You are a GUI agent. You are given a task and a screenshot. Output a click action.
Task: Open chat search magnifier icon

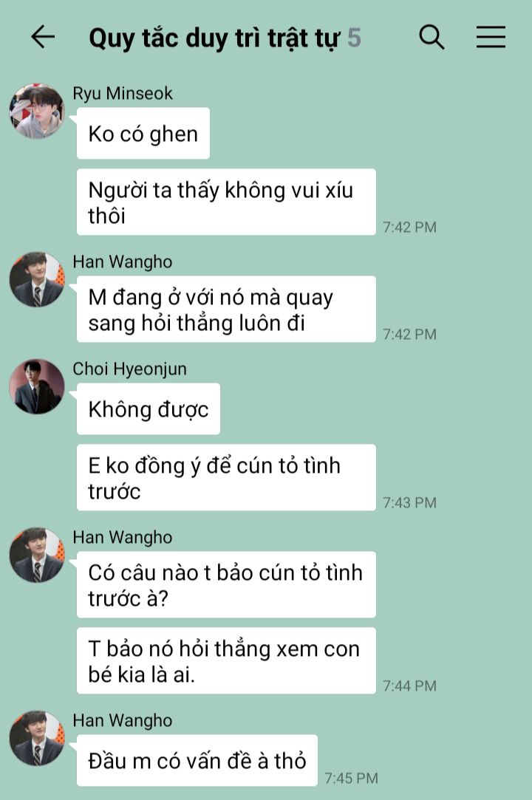pyautogui.click(x=432, y=37)
